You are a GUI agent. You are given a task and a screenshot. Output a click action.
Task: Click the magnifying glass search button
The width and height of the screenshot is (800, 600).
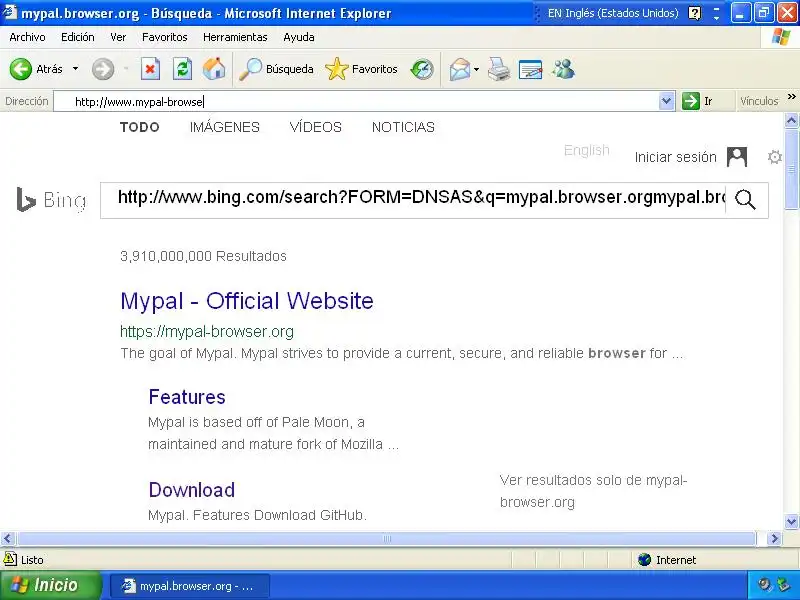pyautogui.click(x=745, y=200)
